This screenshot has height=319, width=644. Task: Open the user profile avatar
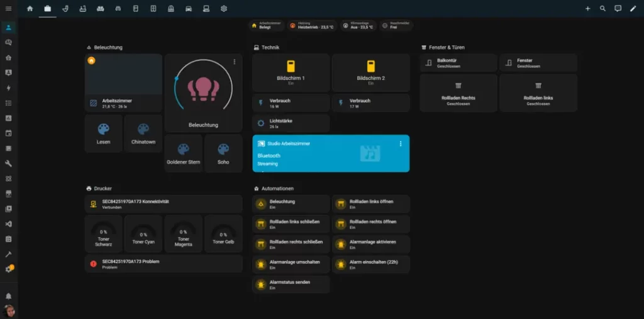(9, 311)
